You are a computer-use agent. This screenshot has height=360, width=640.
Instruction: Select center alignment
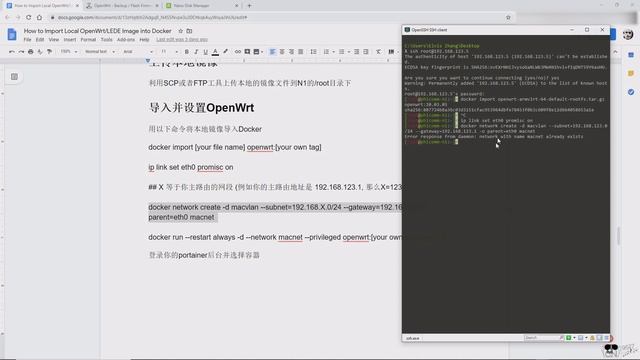pyautogui.click(x=282, y=52)
